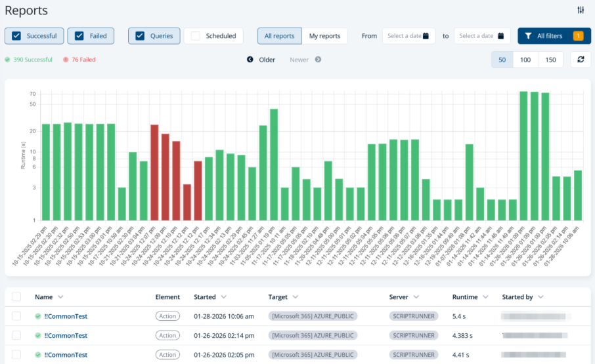Open the display settings sliders icon
Screen dimensions: 595x364
click(581, 10)
